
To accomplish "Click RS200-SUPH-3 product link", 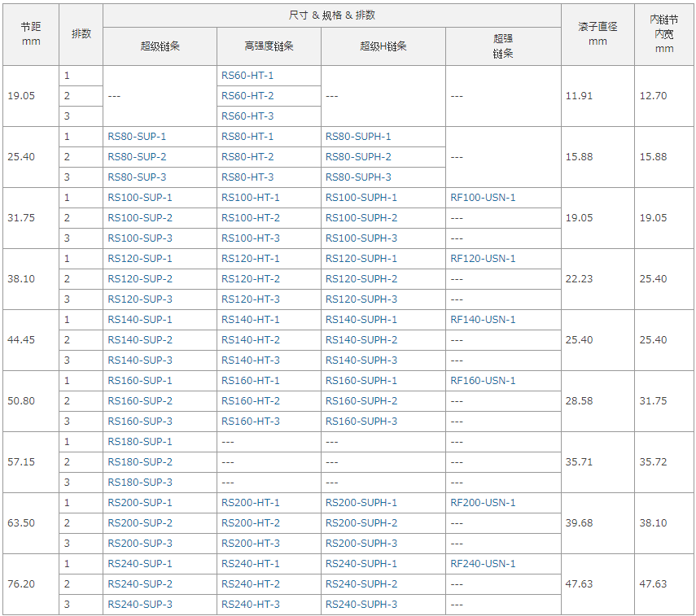I will pos(361,544).
